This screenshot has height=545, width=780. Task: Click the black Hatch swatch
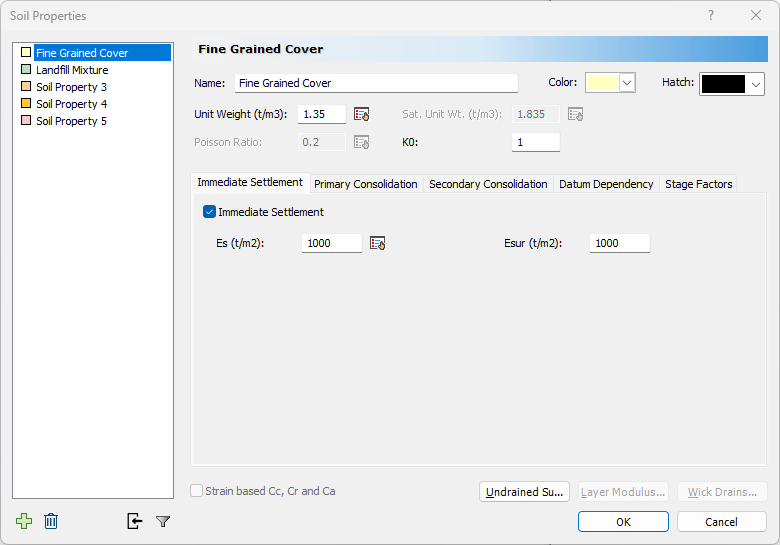click(723, 84)
